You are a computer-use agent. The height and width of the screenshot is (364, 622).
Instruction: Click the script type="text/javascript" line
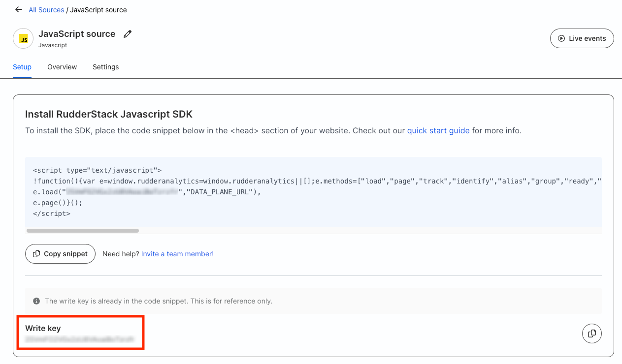click(x=98, y=170)
